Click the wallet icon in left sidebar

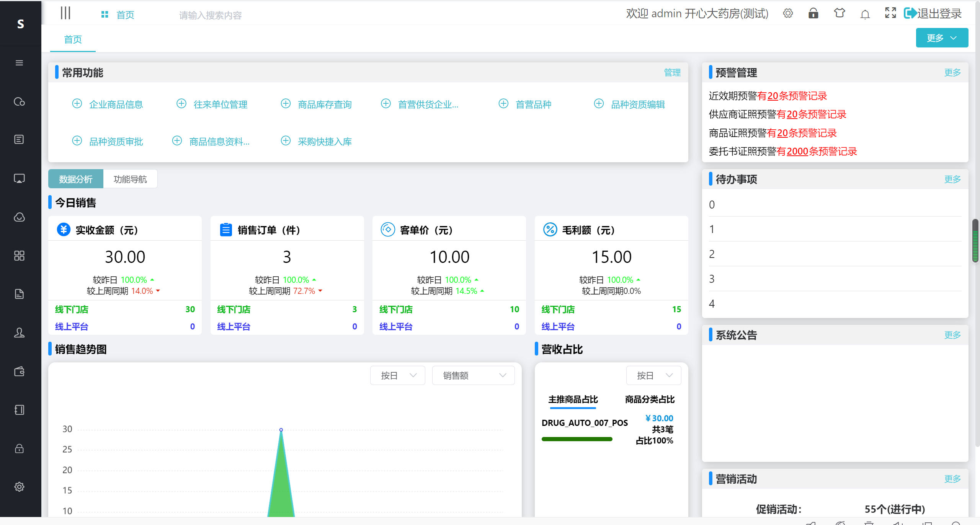tap(19, 371)
